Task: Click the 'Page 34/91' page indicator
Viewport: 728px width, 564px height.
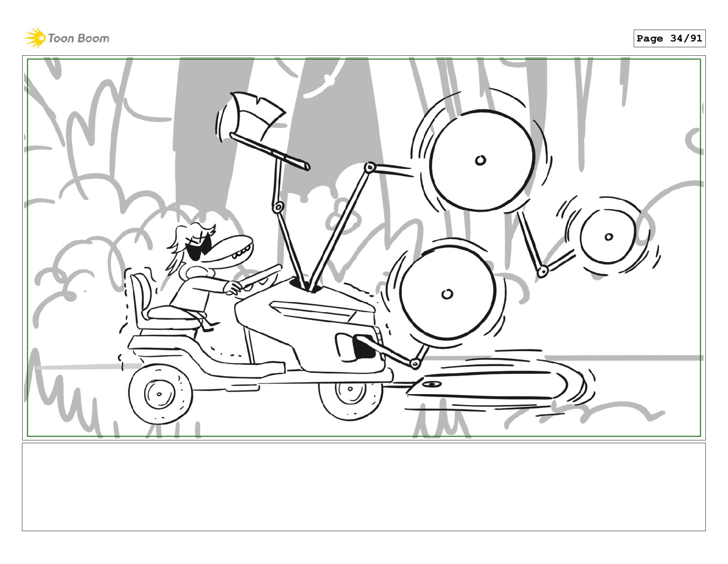Action: point(669,39)
